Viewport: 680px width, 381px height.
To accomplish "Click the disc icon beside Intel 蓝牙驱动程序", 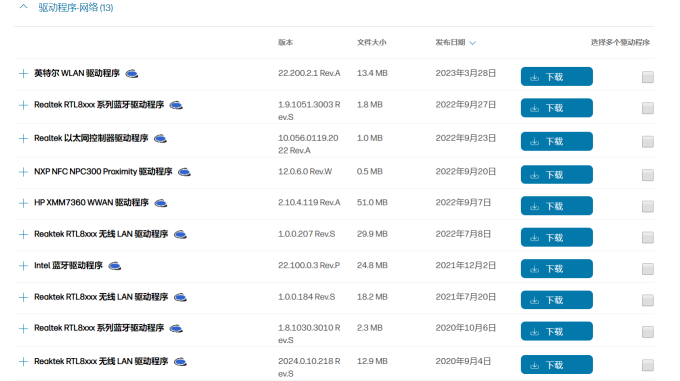I will pos(114,266).
